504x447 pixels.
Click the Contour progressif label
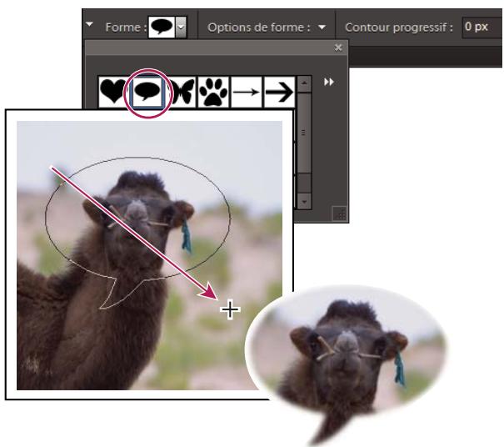coord(399,28)
